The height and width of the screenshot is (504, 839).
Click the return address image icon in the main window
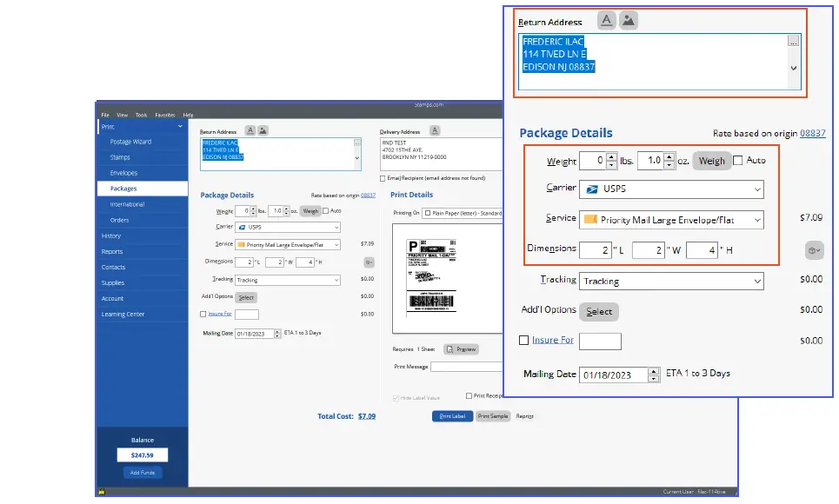(263, 130)
